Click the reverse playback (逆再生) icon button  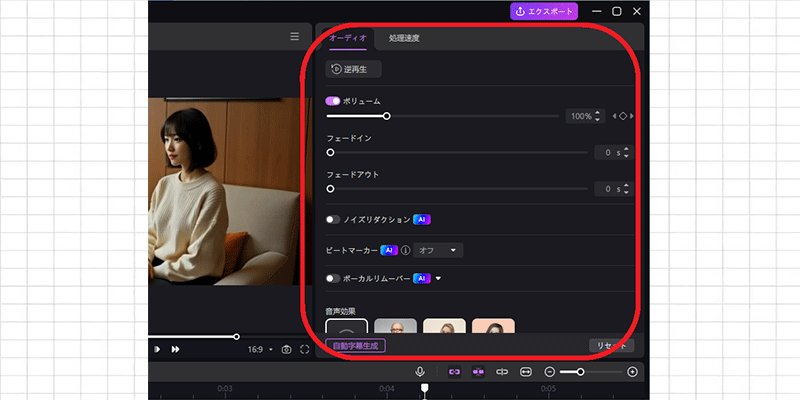point(353,69)
